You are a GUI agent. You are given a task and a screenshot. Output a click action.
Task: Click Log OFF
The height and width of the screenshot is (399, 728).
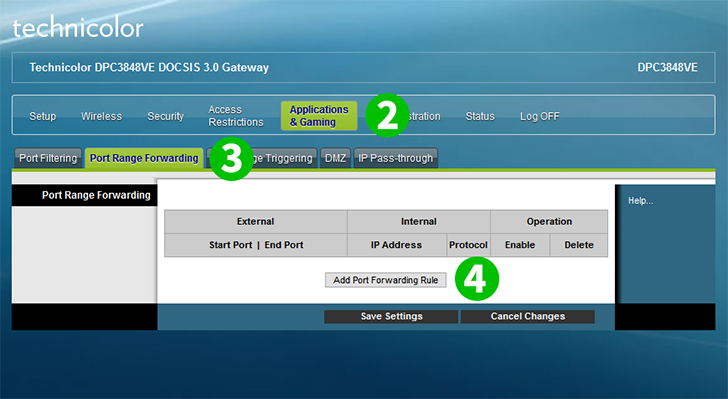(540, 116)
